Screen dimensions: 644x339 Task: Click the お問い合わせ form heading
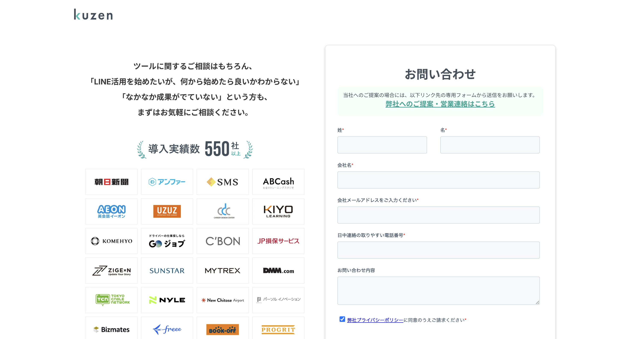coord(440,74)
